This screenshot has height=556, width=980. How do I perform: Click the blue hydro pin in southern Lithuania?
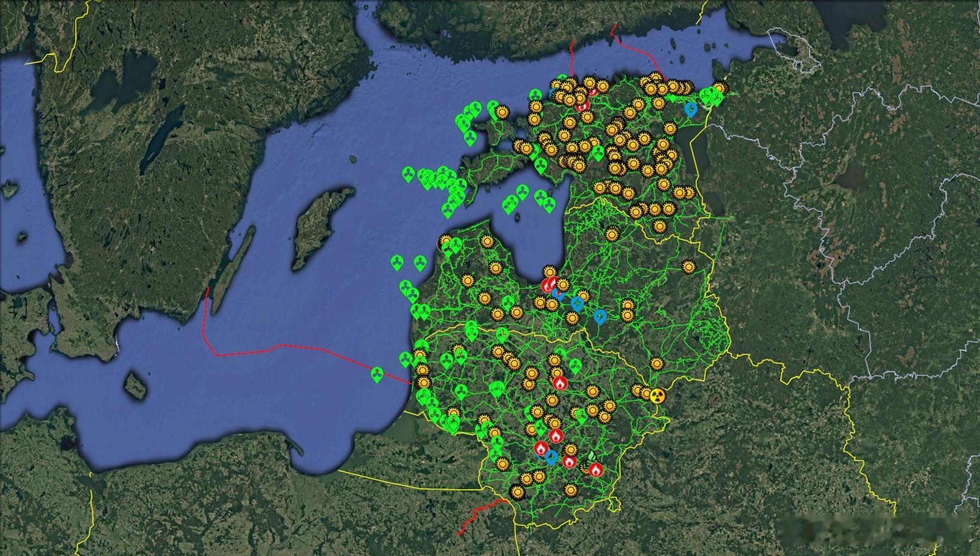pyautogui.click(x=552, y=458)
